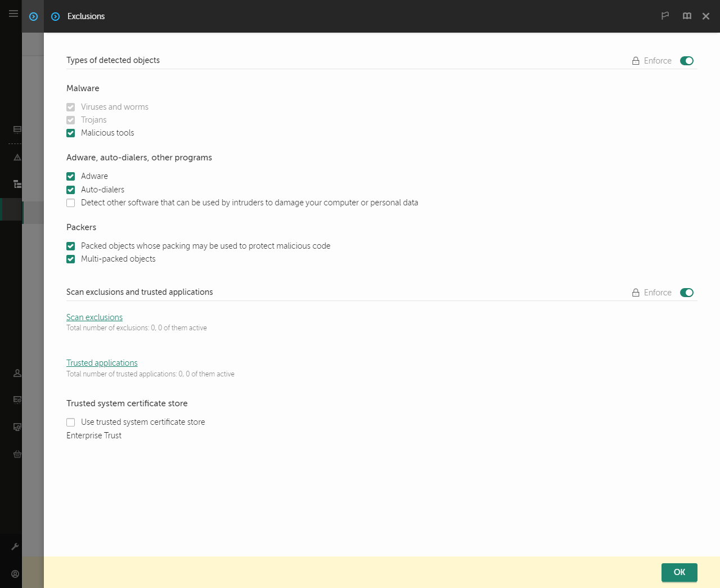Open the account profile icon at bottom sidebar
This screenshot has width=720, height=588.
click(x=15, y=573)
